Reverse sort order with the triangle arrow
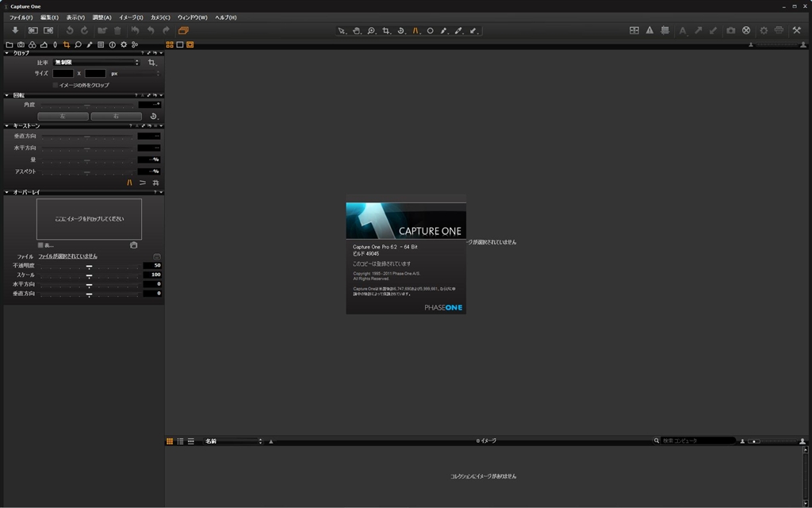812x508 pixels. pos(271,441)
